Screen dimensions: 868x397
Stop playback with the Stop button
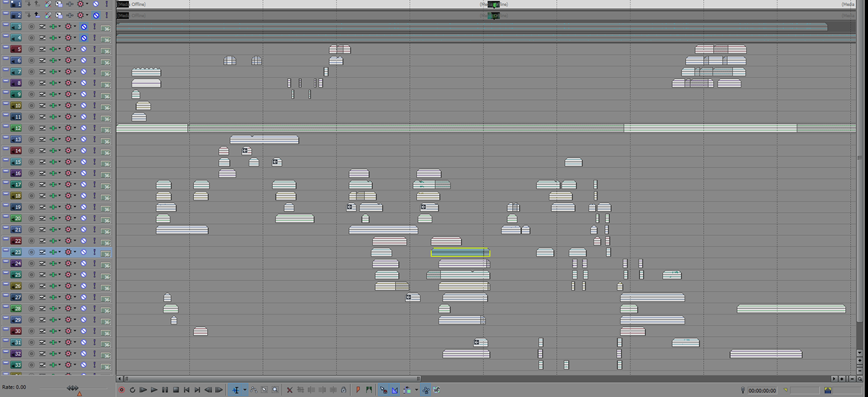(x=175, y=390)
